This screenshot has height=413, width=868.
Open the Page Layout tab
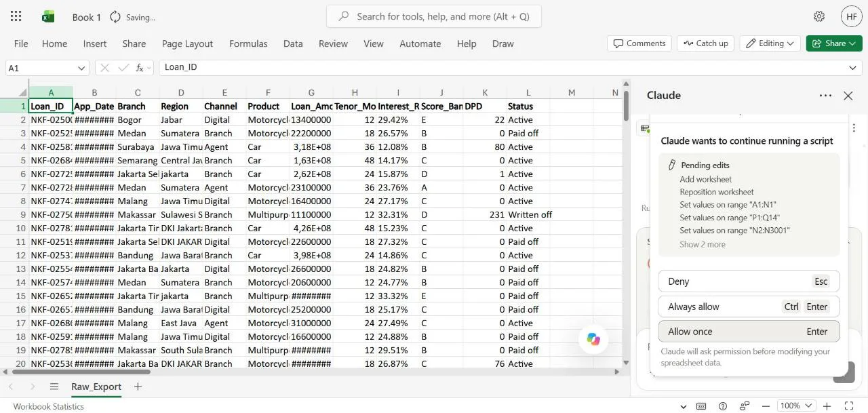(x=187, y=43)
